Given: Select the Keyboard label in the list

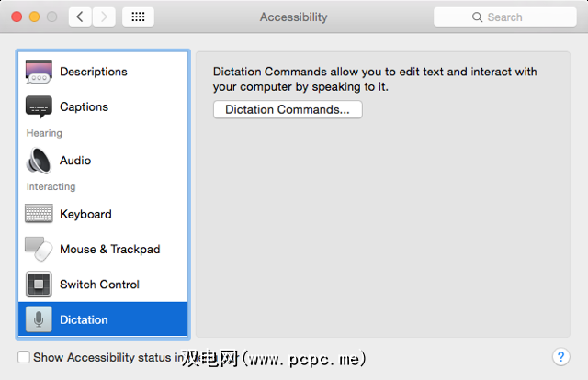Looking at the screenshot, I should click(85, 214).
